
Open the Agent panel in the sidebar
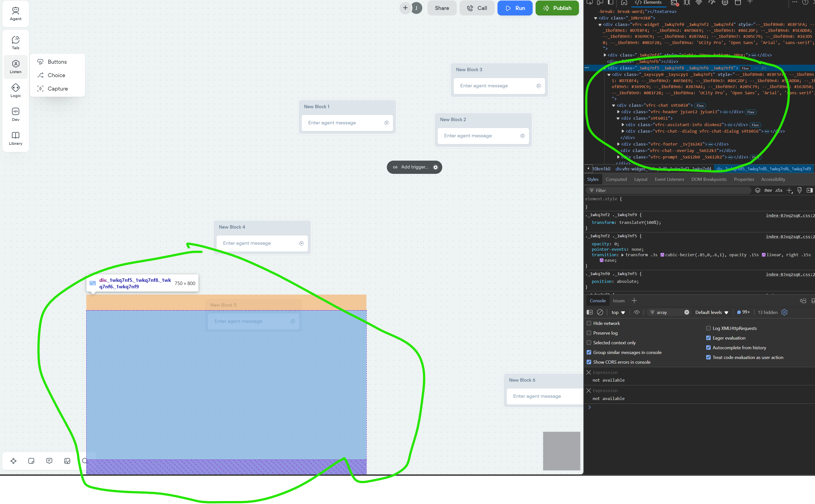(15, 14)
